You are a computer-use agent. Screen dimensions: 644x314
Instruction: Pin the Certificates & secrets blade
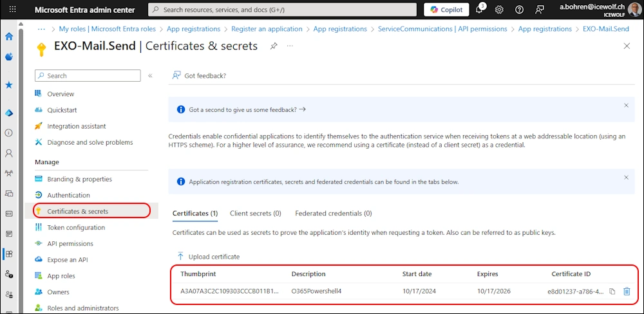[x=274, y=46]
